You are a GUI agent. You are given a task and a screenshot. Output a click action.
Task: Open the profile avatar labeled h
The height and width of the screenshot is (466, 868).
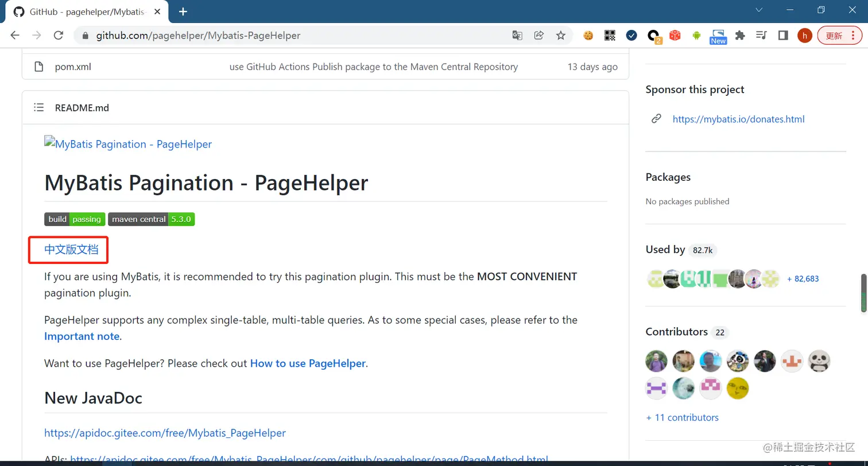[x=805, y=36]
